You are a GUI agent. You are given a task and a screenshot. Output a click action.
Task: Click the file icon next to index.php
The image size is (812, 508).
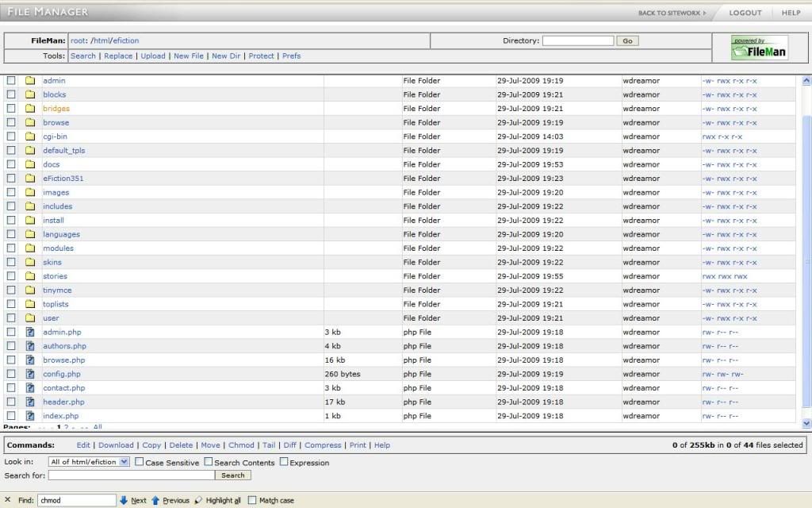30,416
